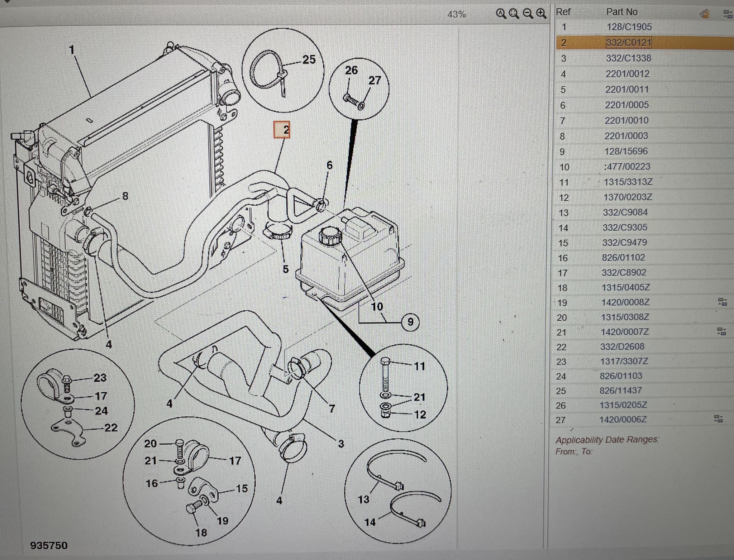Select part number 332/C9084
Viewport: 734px width, 560px height.
click(625, 212)
